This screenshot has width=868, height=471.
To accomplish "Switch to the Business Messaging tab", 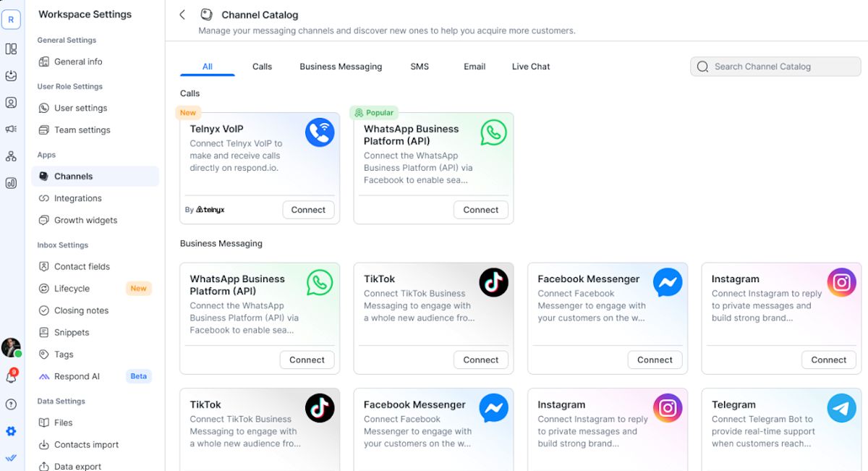I will 341,67.
